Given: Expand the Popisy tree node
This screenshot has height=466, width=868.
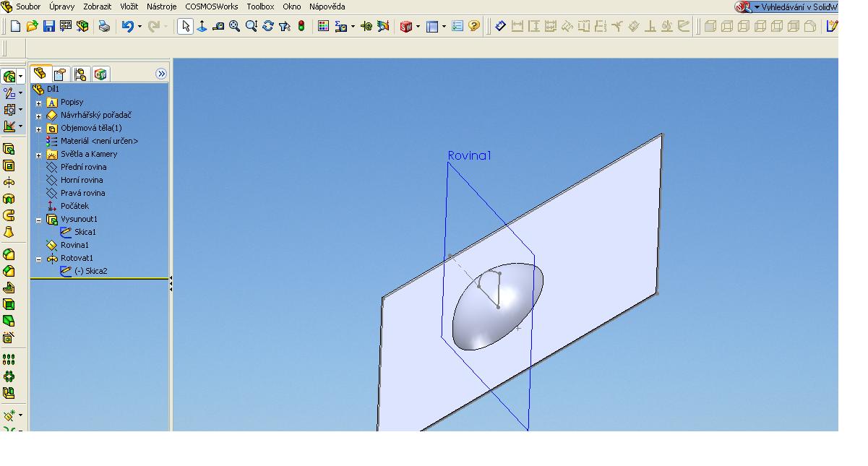Looking at the screenshot, I should 39,103.
